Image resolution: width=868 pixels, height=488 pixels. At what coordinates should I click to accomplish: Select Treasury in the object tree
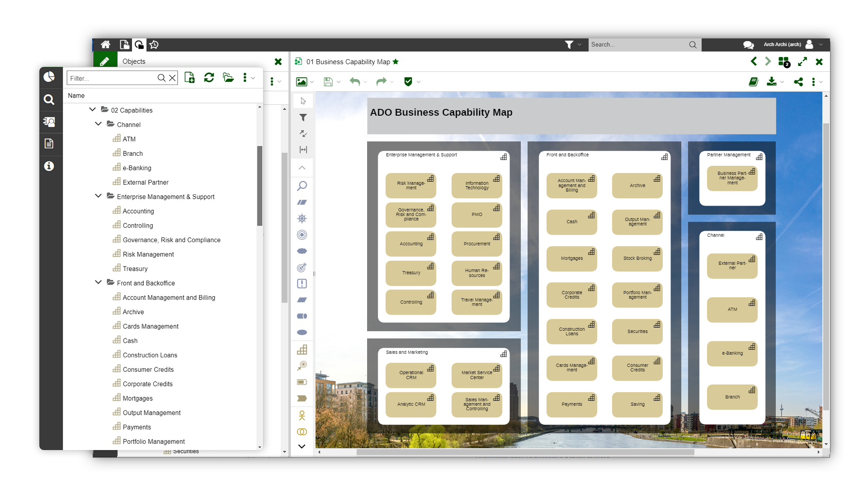(x=135, y=269)
